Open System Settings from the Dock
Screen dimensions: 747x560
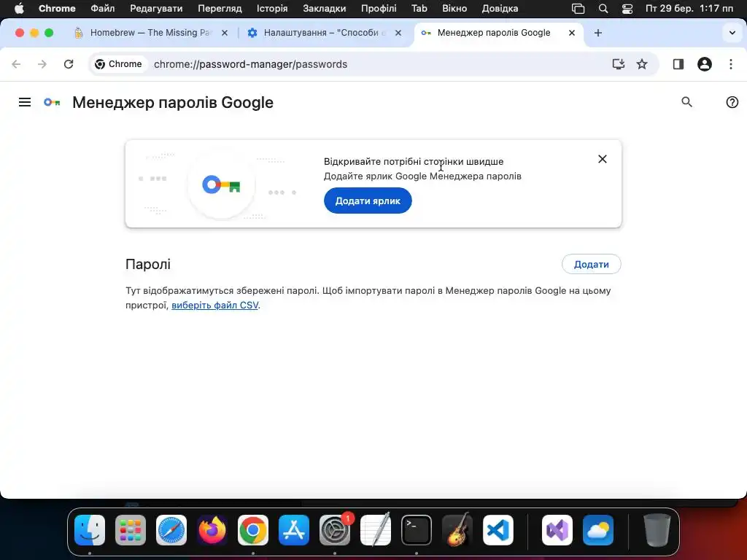click(x=334, y=530)
